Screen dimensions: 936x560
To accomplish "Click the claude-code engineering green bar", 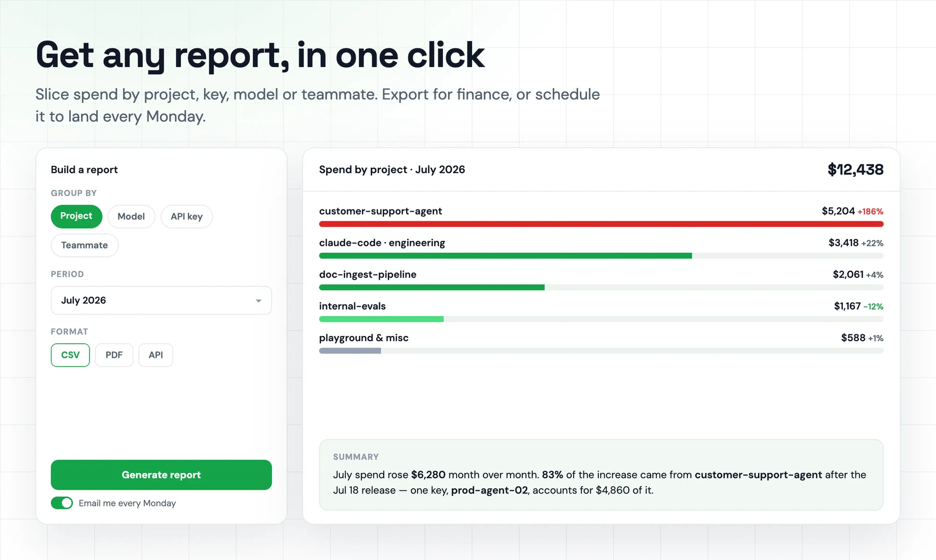I will [x=505, y=256].
